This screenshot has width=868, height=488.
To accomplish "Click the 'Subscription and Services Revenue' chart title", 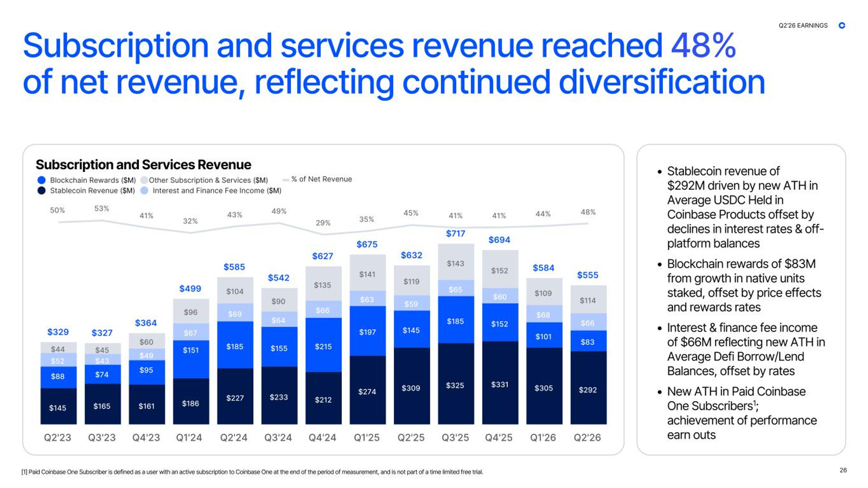I will [x=143, y=164].
